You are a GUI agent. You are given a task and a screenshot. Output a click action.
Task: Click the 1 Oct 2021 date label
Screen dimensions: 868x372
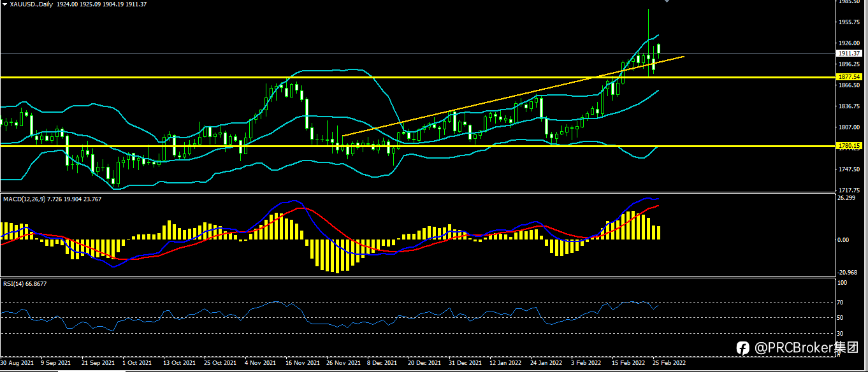137,363
